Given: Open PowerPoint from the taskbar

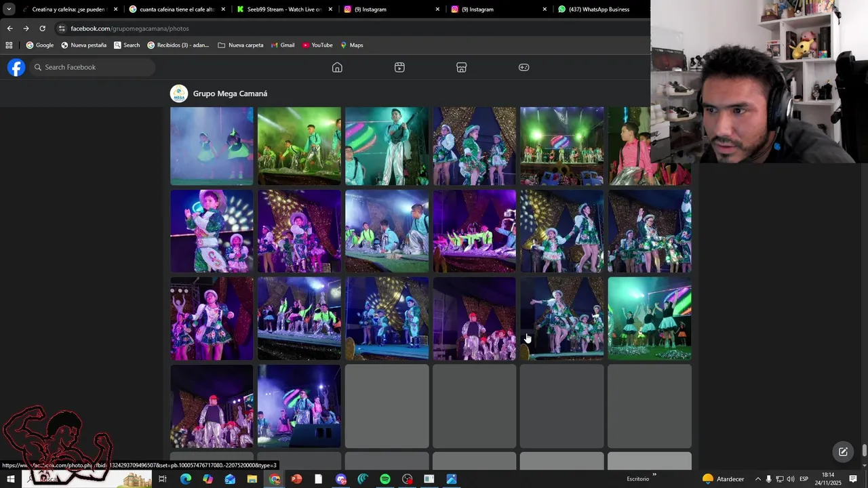Looking at the screenshot, I should pyautogui.click(x=296, y=479).
